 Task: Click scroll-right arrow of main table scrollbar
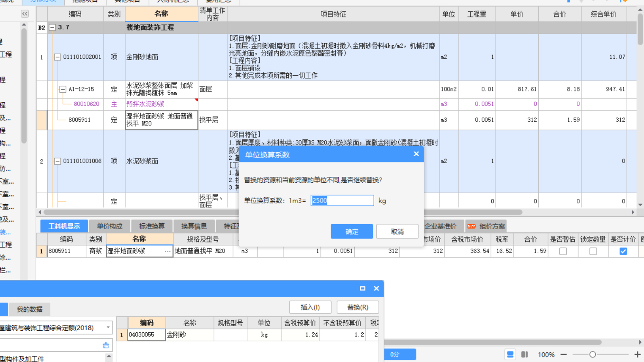tap(633, 212)
